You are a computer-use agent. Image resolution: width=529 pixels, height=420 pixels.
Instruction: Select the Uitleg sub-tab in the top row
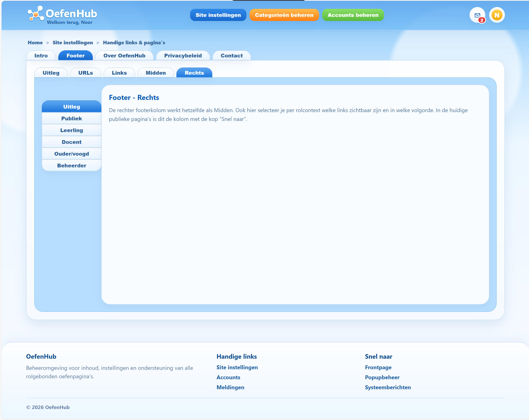point(51,73)
